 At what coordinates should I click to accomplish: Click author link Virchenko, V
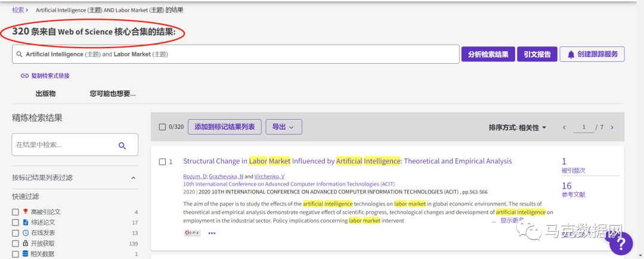[x=270, y=176]
